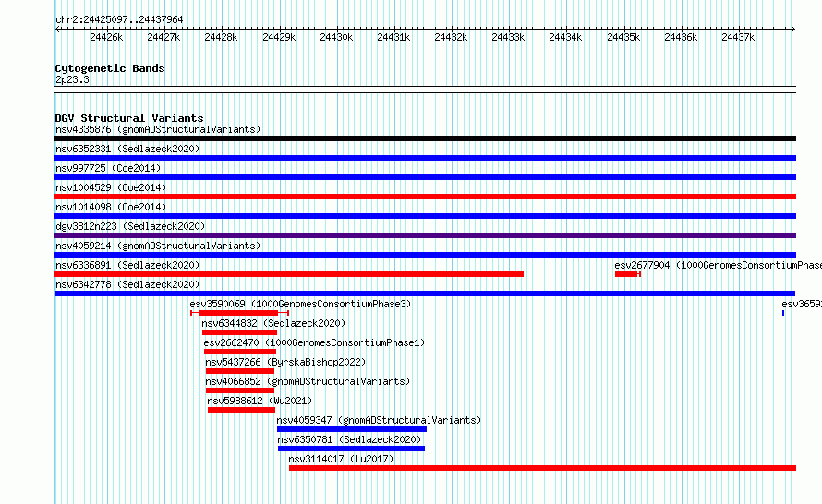Click the red nsv3114017 variant bar

542,468
